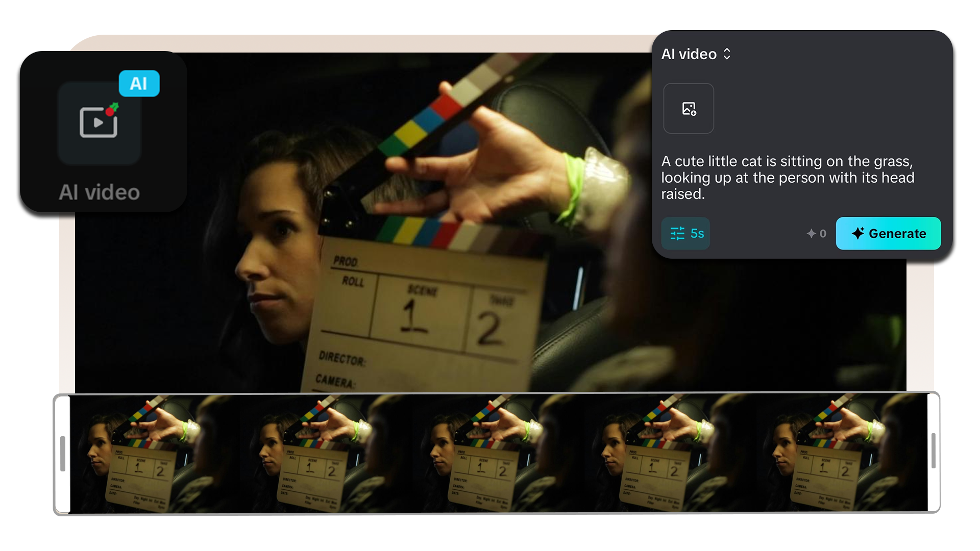Click the blue AI badge
980x551 pixels.
click(x=139, y=84)
